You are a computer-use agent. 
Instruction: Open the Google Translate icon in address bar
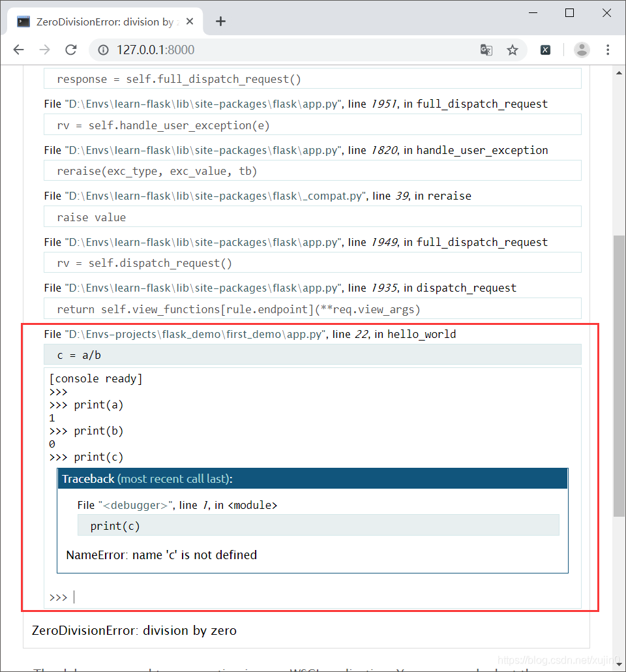pos(486,50)
